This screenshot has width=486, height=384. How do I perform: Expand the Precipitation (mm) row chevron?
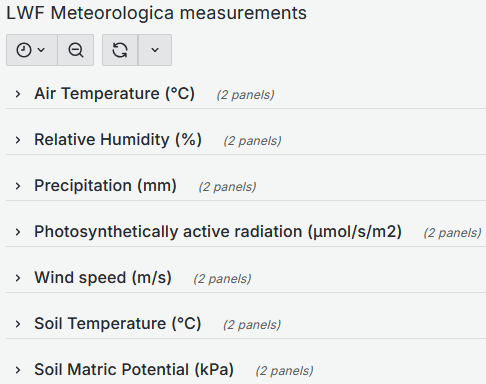(18, 186)
